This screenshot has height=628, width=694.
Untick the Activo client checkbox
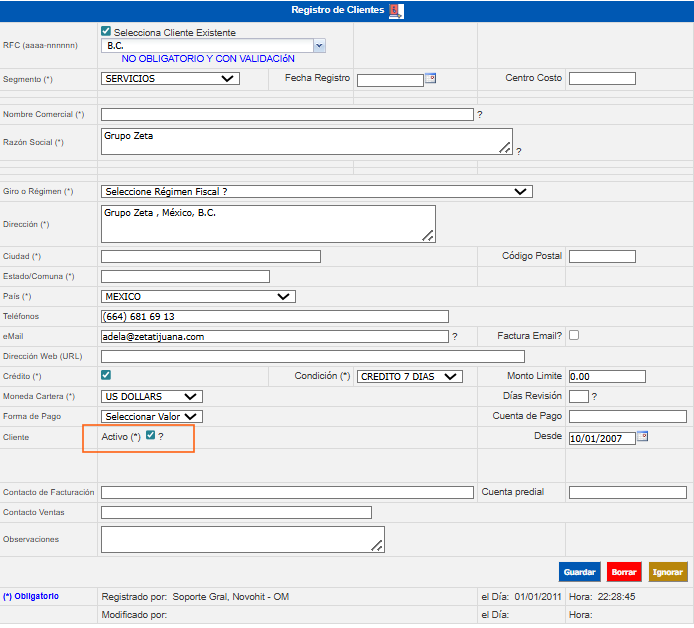click(x=150, y=436)
